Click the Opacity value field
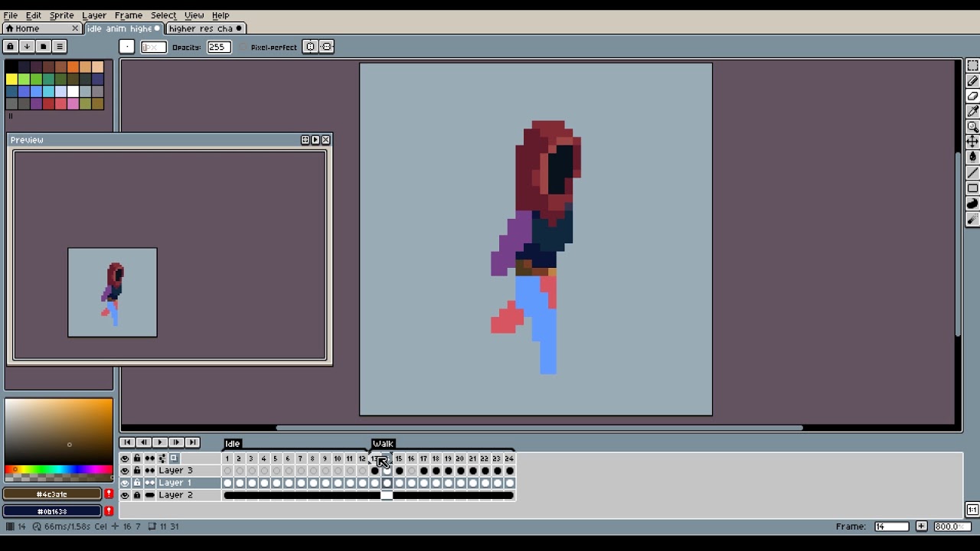 218,47
